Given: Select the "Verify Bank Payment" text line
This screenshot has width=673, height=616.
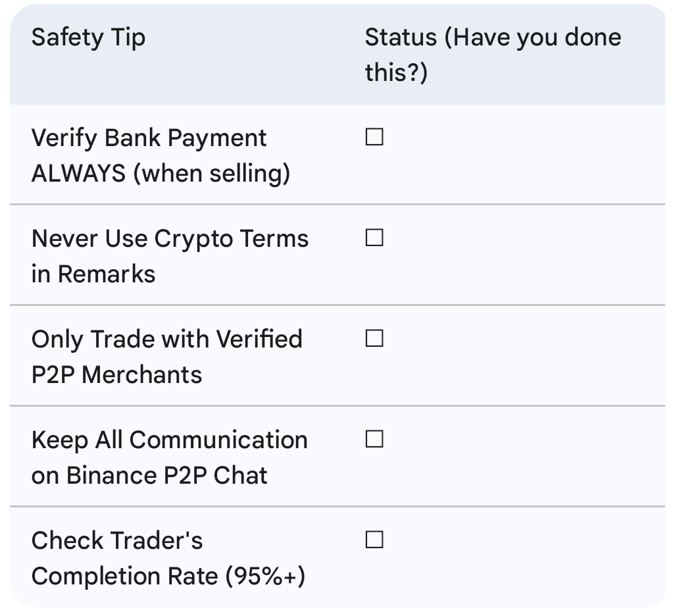Looking at the screenshot, I should tap(149, 138).
